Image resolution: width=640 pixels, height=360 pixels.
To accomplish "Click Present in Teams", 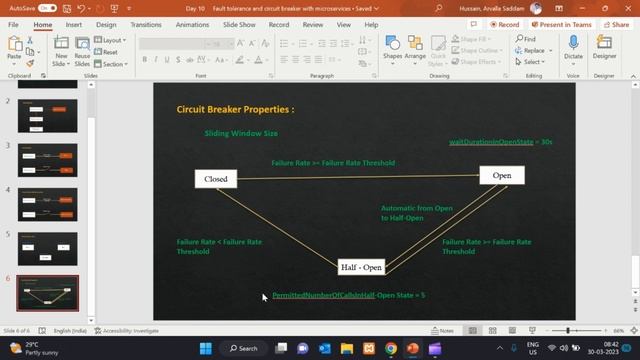I will click(561, 25).
